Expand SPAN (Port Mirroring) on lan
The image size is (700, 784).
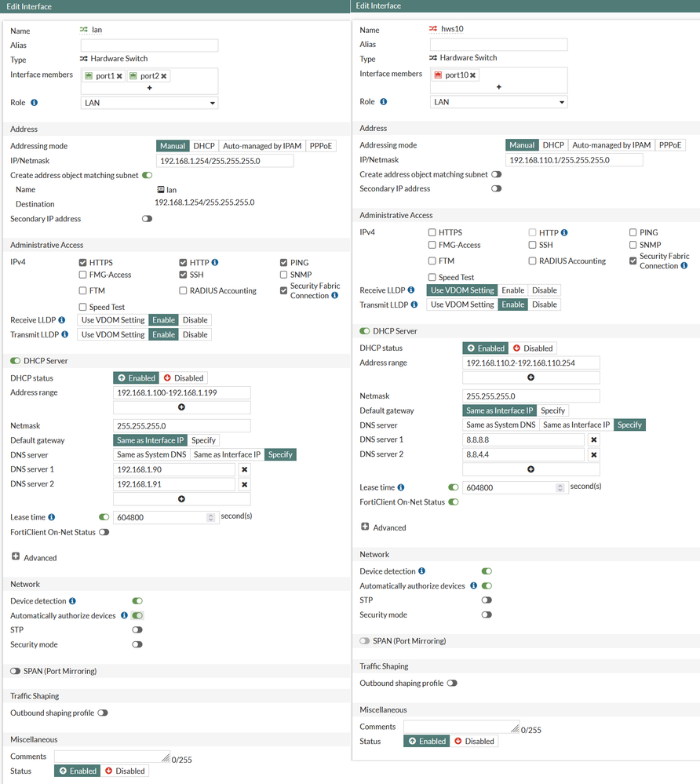coord(15,671)
